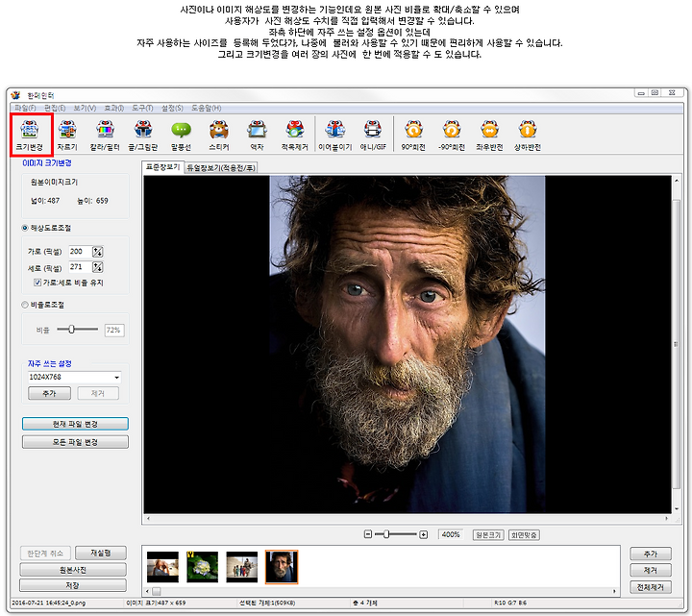Select the thumbnail of people walking
This screenshot has height=616, width=692.
coord(242,567)
